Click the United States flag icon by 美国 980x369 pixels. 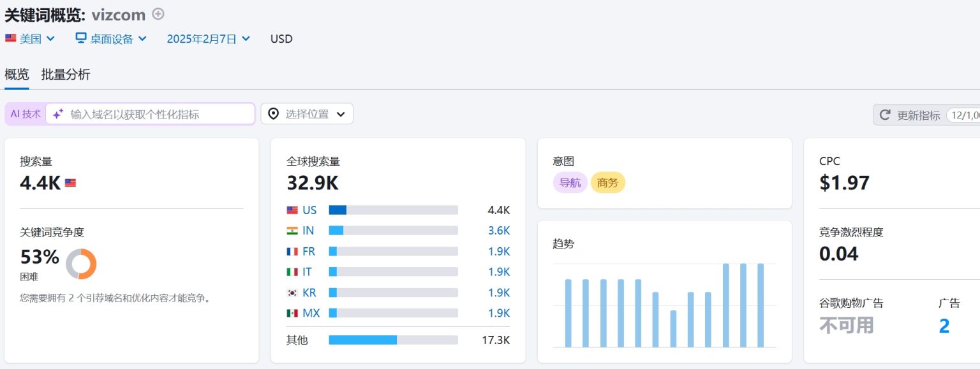point(11,38)
